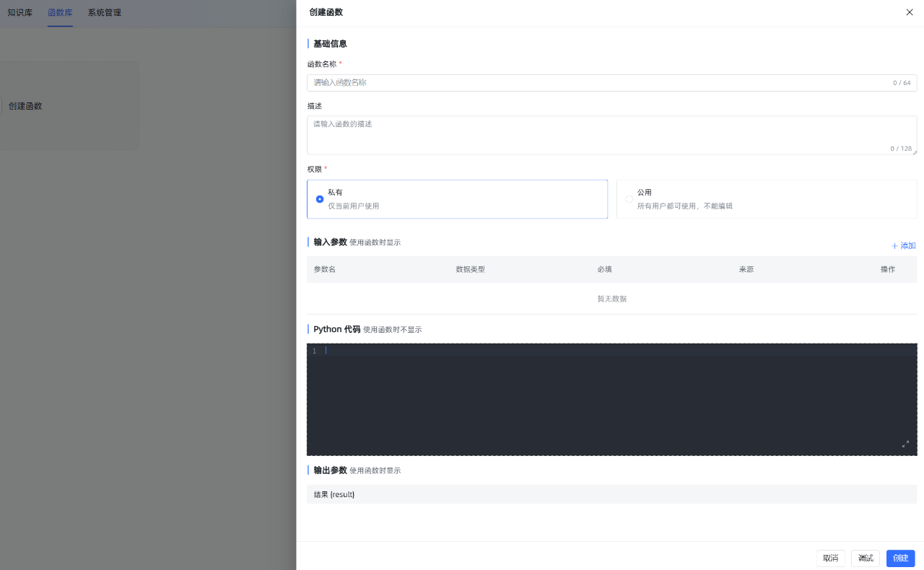Click the 创建函数 card in background page
The width and height of the screenshot is (924, 570).
pyautogui.click(x=26, y=106)
